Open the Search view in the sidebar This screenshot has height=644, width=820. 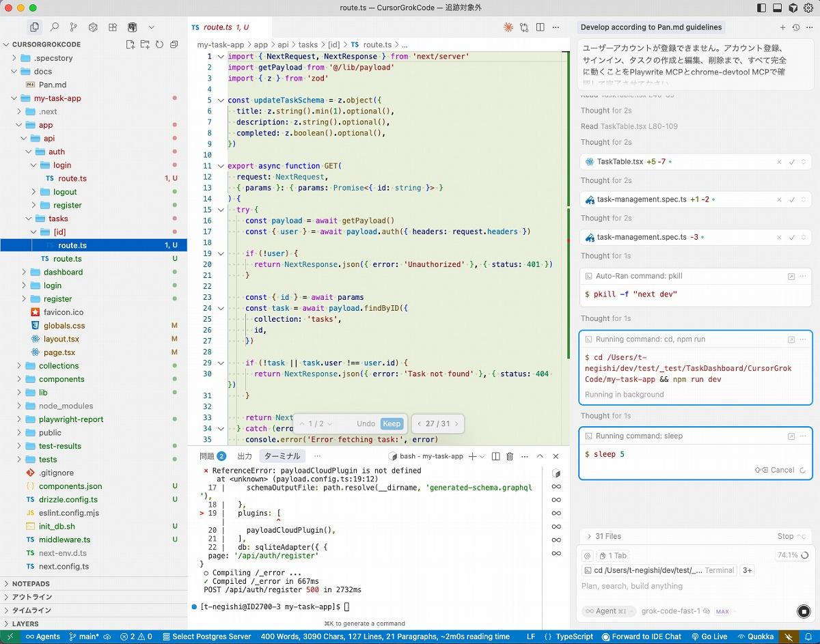click(x=54, y=27)
